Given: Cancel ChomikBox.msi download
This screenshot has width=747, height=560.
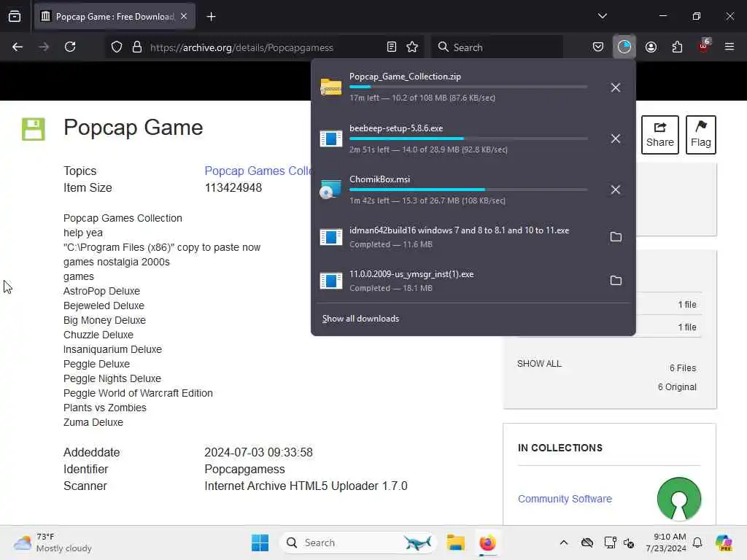Looking at the screenshot, I should pos(616,190).
